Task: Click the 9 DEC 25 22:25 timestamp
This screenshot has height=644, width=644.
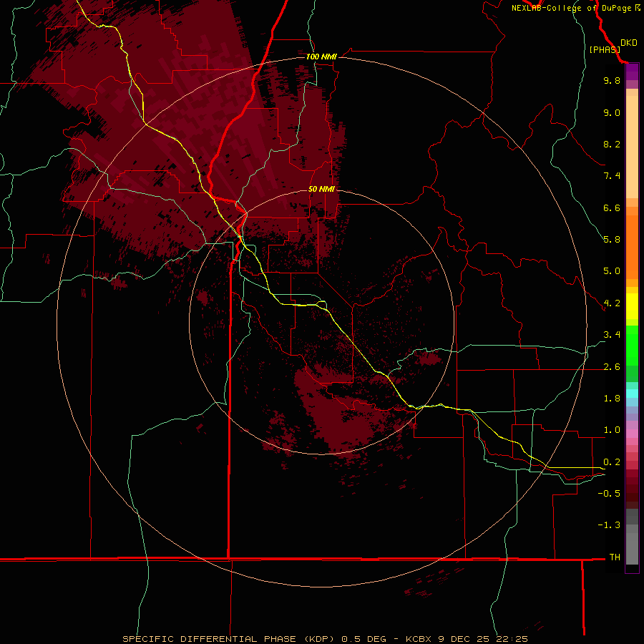Action: coord(483,639)
